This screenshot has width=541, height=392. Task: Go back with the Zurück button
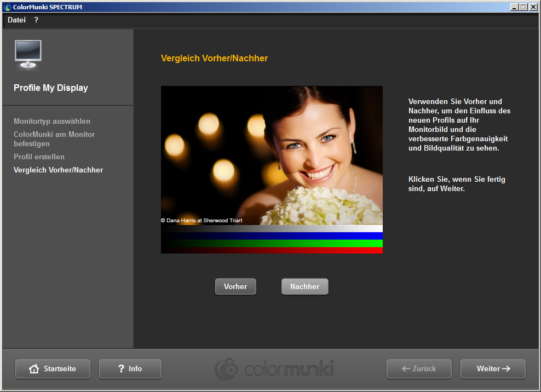coord(419,368)
